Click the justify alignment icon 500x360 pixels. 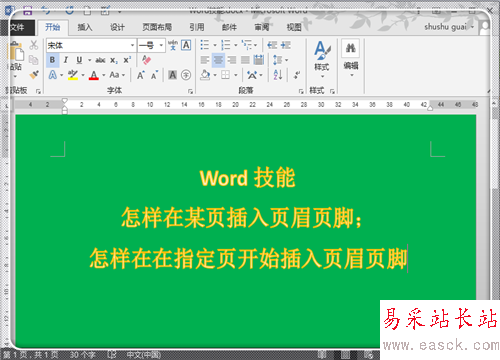[x=245, y=60]
